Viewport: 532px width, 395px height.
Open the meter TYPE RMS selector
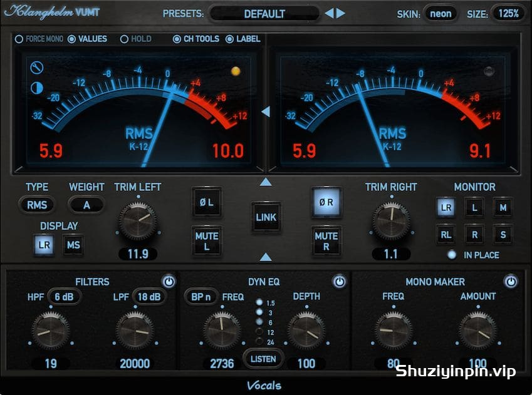[36, 205]
